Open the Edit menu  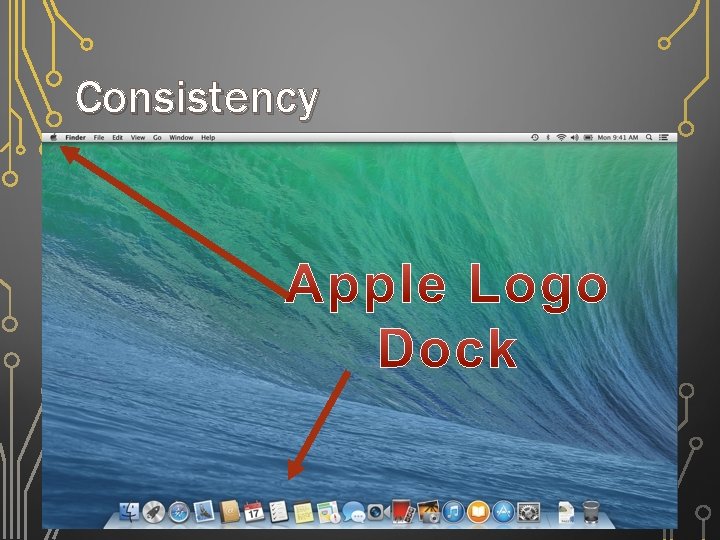(118, 137)
